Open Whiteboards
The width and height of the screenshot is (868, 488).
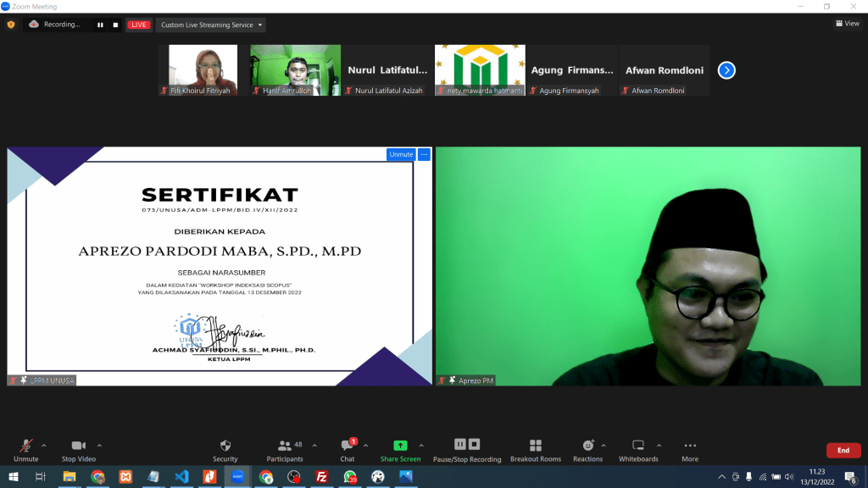tap(638, 450)
